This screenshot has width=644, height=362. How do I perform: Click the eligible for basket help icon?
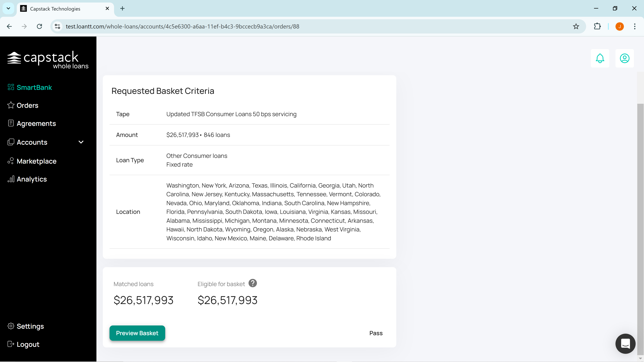click(x=253, y=283)
